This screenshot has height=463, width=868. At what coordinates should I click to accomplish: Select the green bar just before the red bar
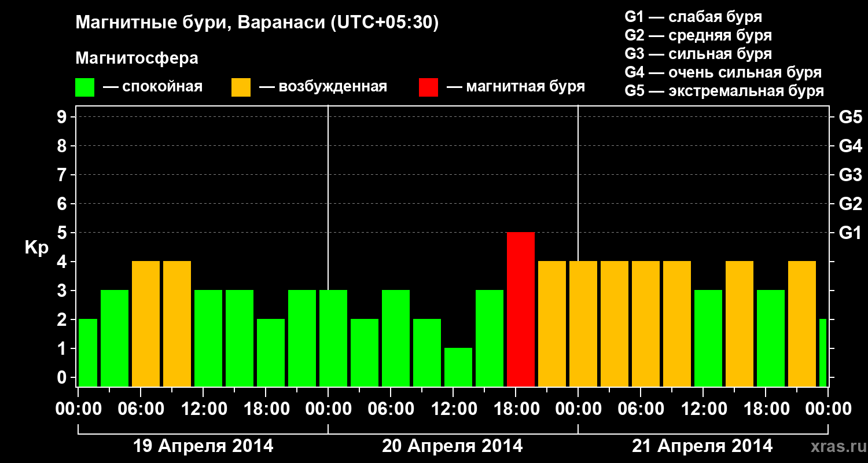tap(490, 338)
